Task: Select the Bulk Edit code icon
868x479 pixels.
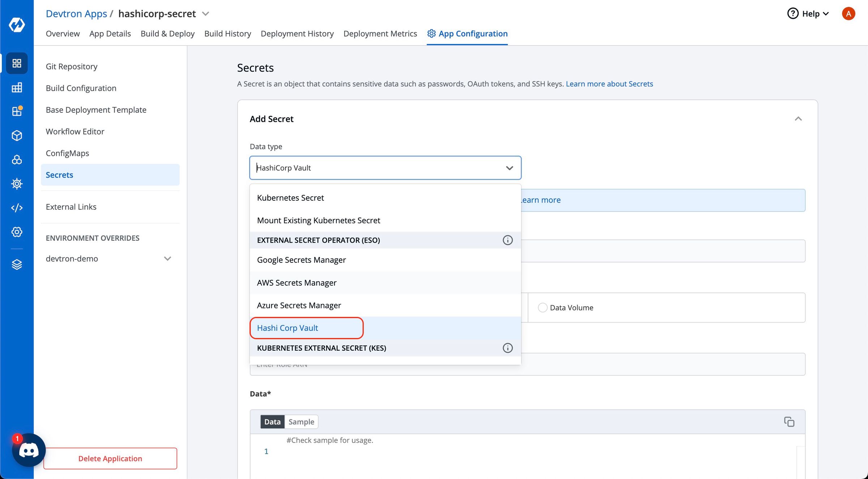Action: click(x=17, y=208)
